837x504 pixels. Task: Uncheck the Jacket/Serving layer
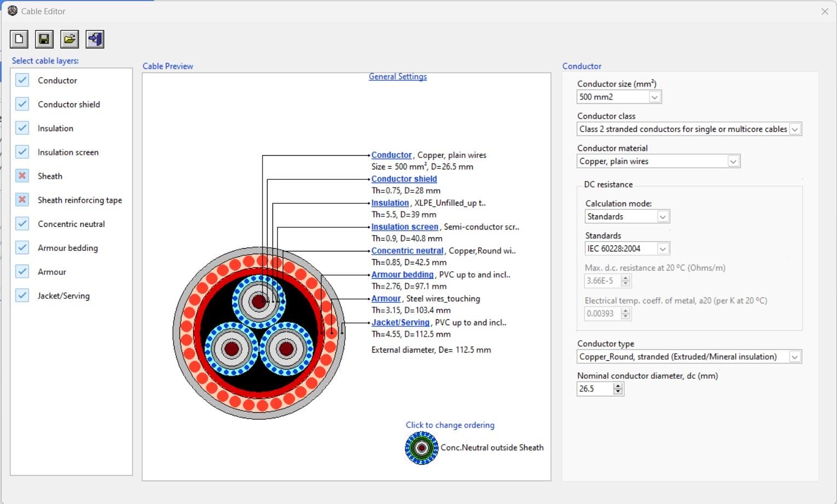point(22,295)
